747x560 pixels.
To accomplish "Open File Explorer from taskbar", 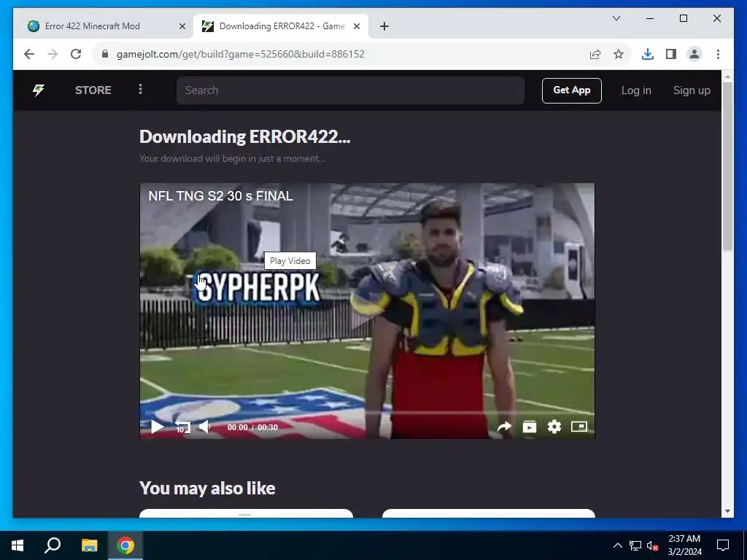I will pos(89,545).
